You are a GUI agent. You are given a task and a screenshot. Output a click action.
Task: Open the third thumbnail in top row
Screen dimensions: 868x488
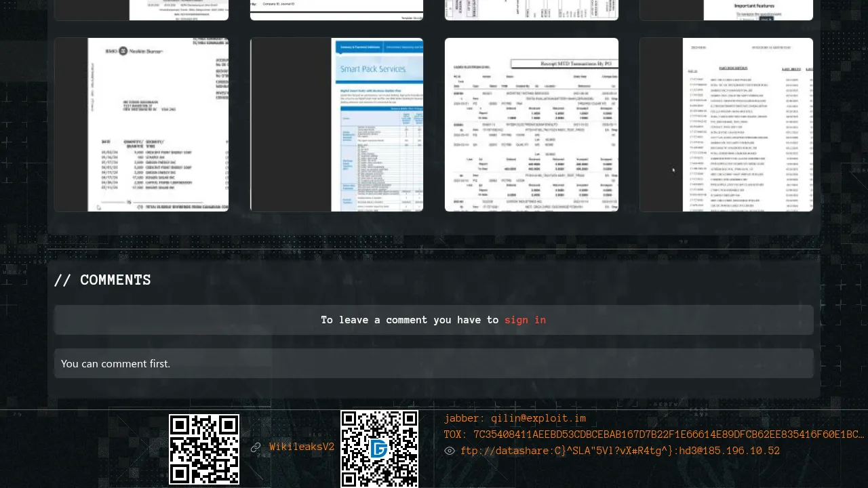click(x=532, y=9)
